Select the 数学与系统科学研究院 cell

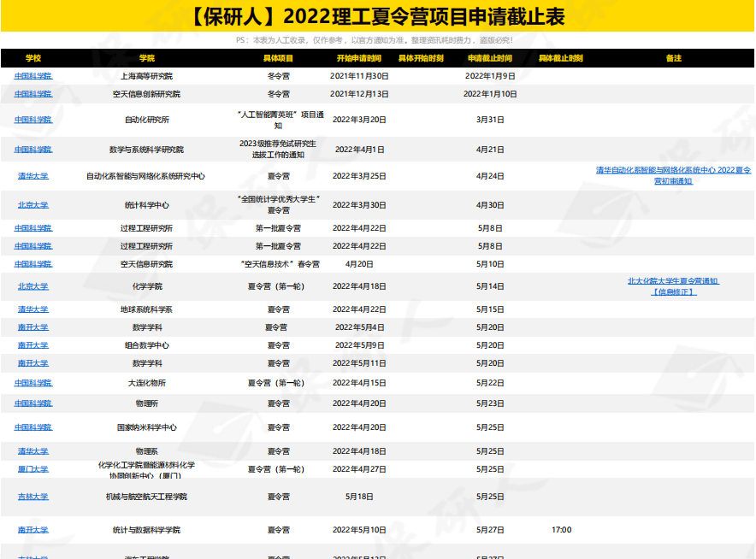(146, 150)
